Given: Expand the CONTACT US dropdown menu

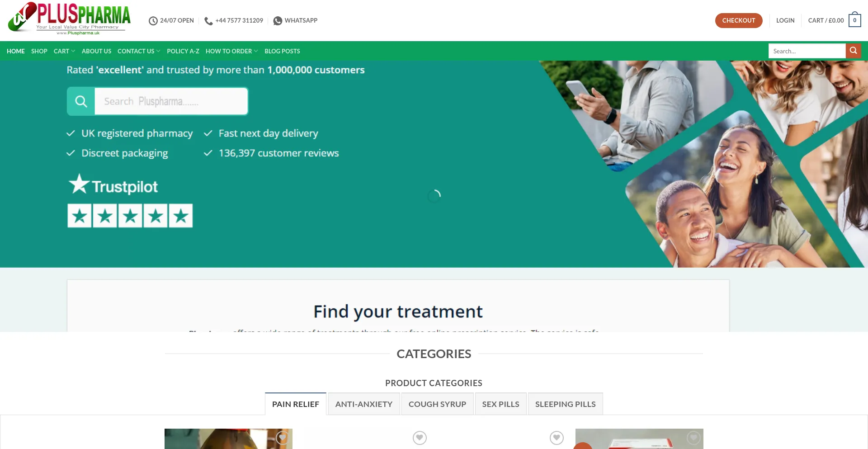Looking at the screenshot, I should (139, 51).
